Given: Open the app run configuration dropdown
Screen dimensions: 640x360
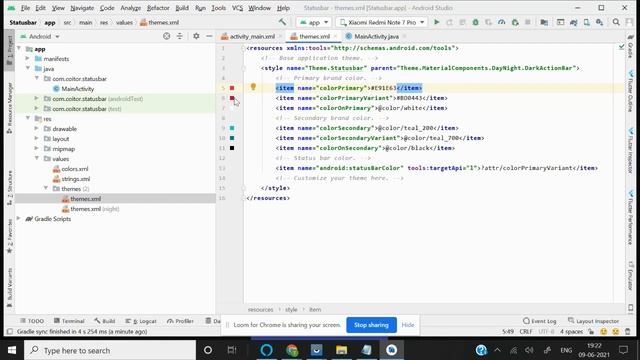Looking at the screenshot, I should pyautogui.click(x=313, y=22).
